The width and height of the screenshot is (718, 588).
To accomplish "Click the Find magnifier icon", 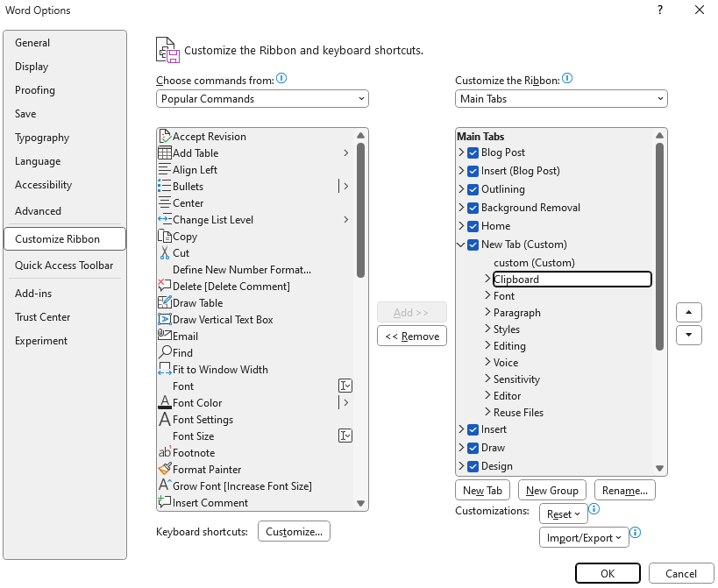I will 165,352.
